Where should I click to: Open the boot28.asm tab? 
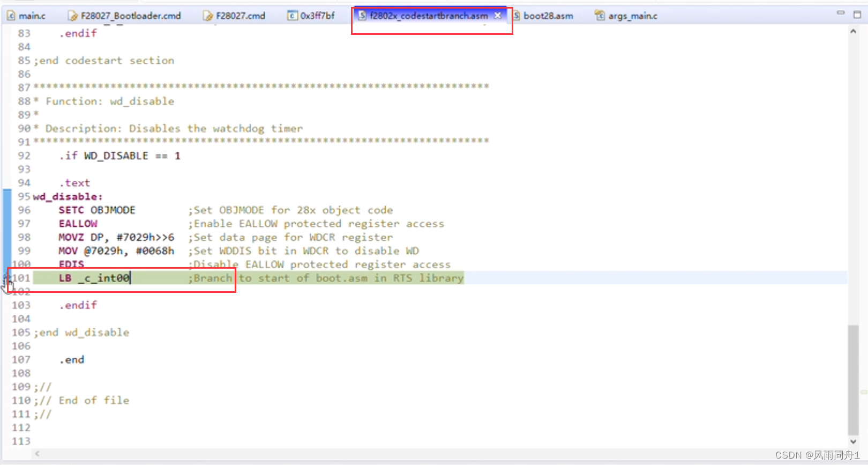pos(542,16)
